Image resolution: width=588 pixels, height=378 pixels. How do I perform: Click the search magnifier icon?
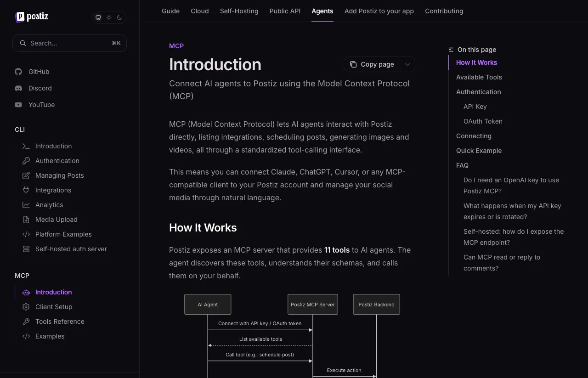(x=23, y=43)
